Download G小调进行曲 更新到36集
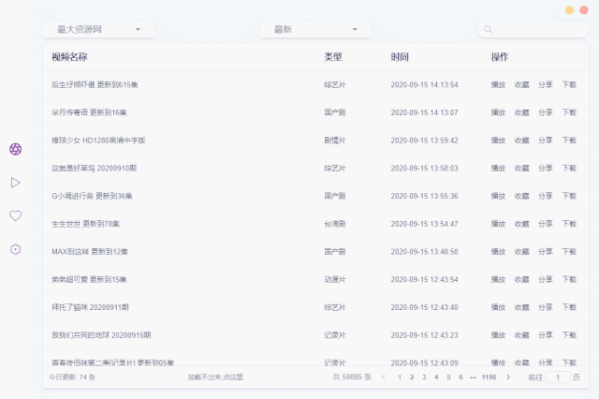The height and width of the screenshot is (399, 599). (569, 196)
